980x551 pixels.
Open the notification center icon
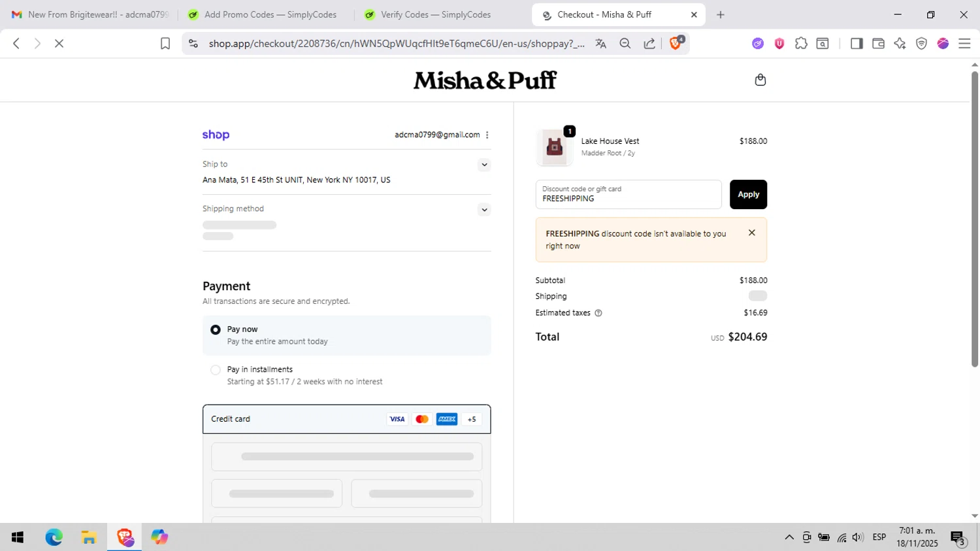click(x=958, y=537)
